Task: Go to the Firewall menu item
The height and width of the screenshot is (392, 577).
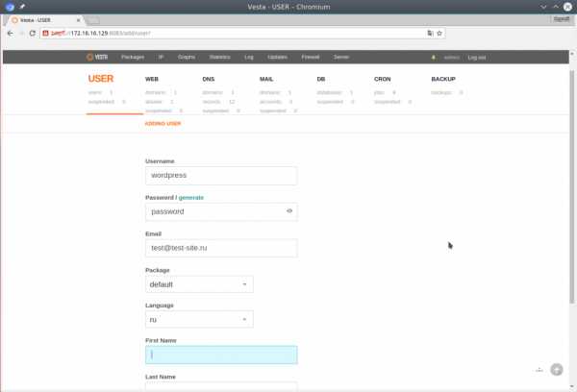Action: pyautogui.click(x=311, y=58)
